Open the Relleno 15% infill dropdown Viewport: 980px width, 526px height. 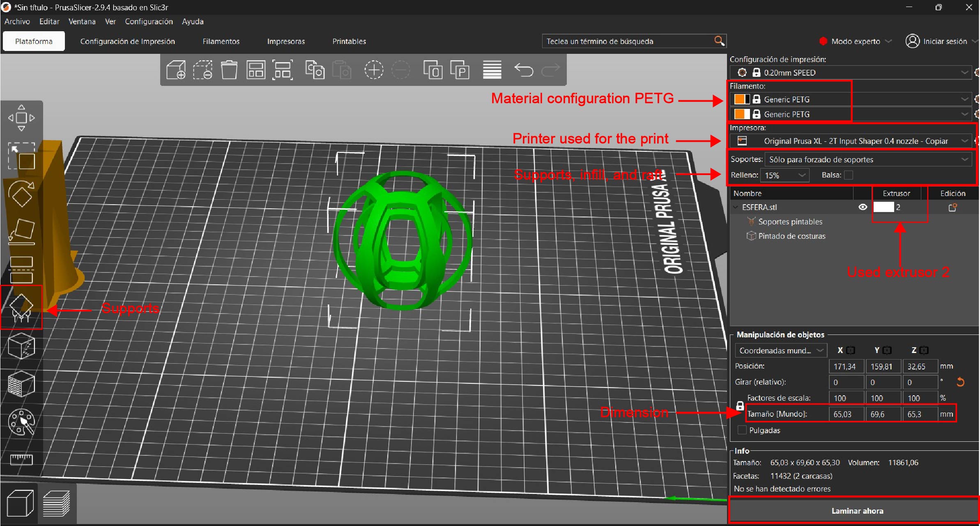[784, 175]
